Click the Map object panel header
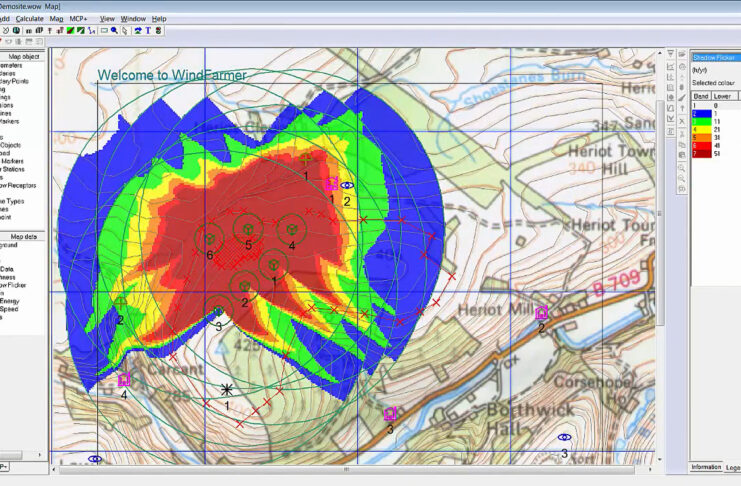 point(23,57)
